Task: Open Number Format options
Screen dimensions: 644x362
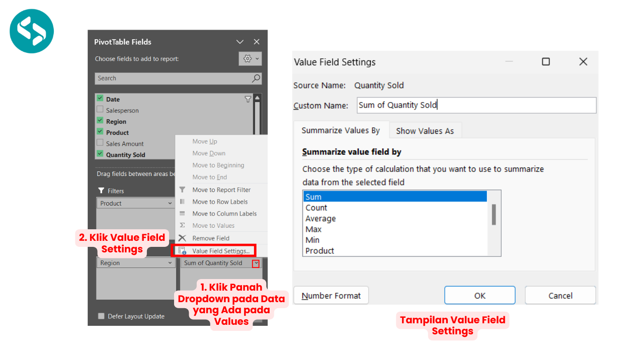Action: pos(331,295)
